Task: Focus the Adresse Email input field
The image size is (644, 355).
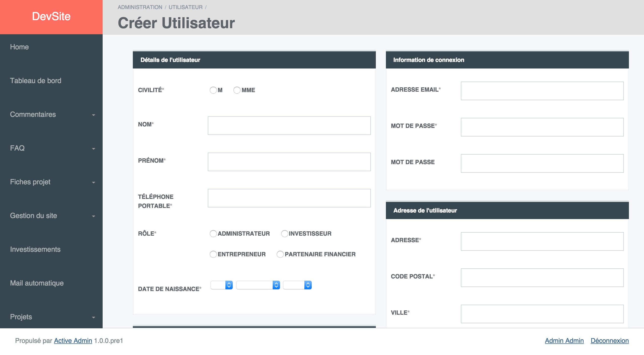Action: click(x=542, y=91)
